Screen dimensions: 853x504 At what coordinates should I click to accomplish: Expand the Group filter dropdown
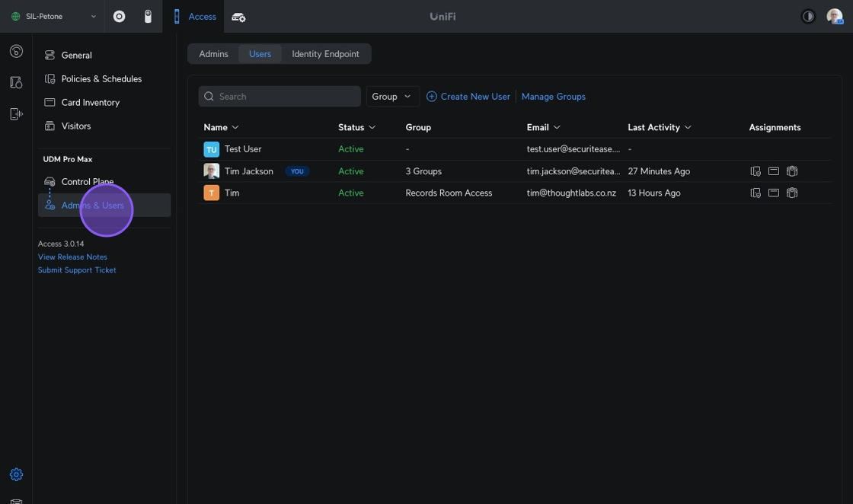(x=392, y=97)
